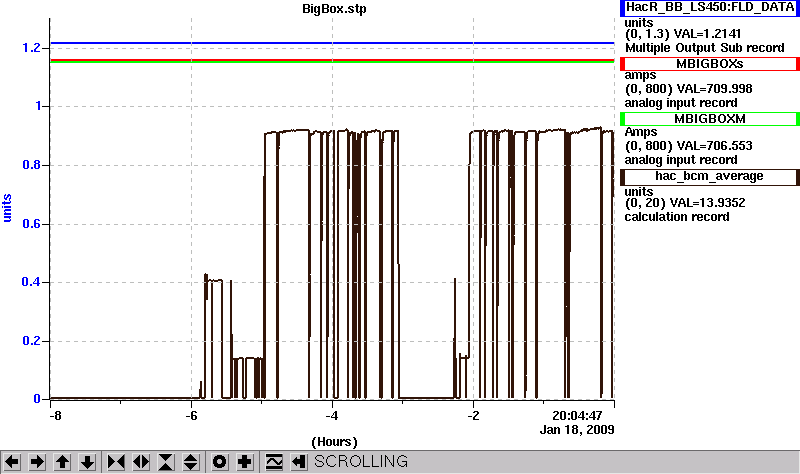Click the -4 x-axis tick label

pos(332,416)
